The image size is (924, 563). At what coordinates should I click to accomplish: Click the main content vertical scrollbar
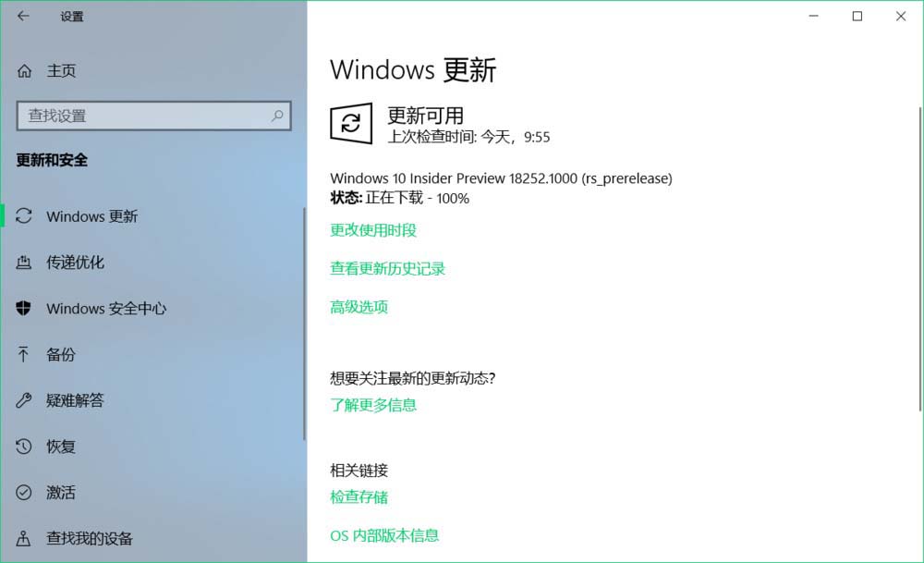click(x=920, y=259)
